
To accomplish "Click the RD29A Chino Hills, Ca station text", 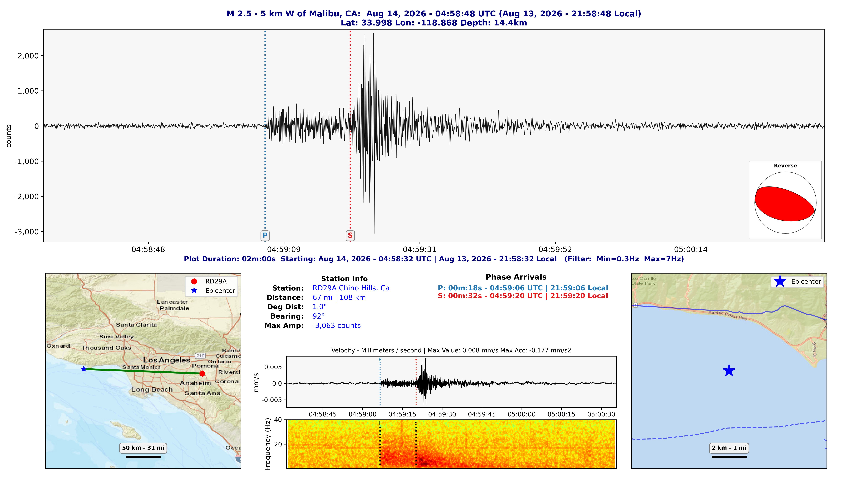I will (351, 288).
